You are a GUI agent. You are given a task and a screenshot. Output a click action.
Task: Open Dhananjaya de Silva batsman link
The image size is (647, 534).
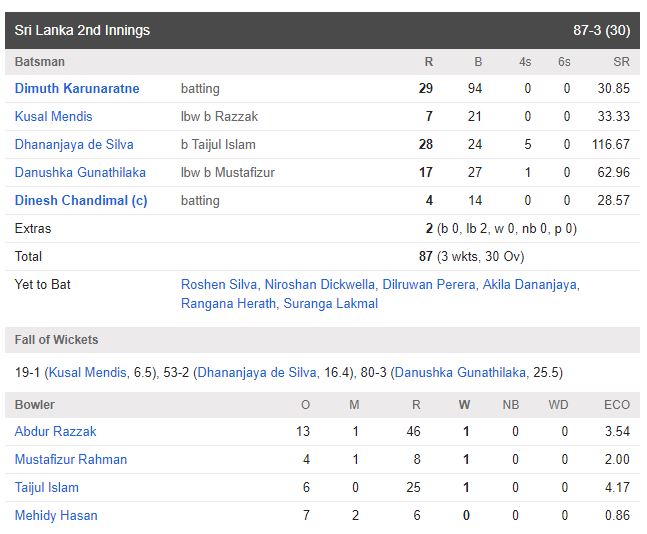(74, 145)
